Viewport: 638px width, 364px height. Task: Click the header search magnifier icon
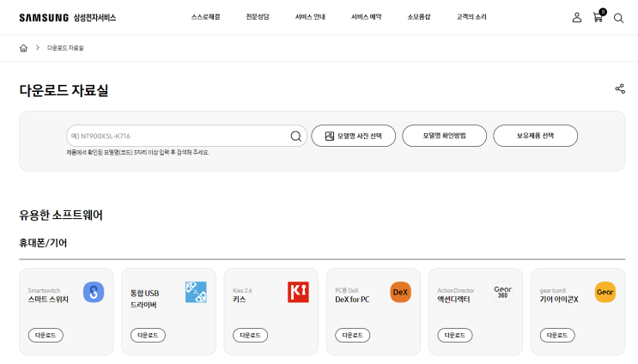618,17
